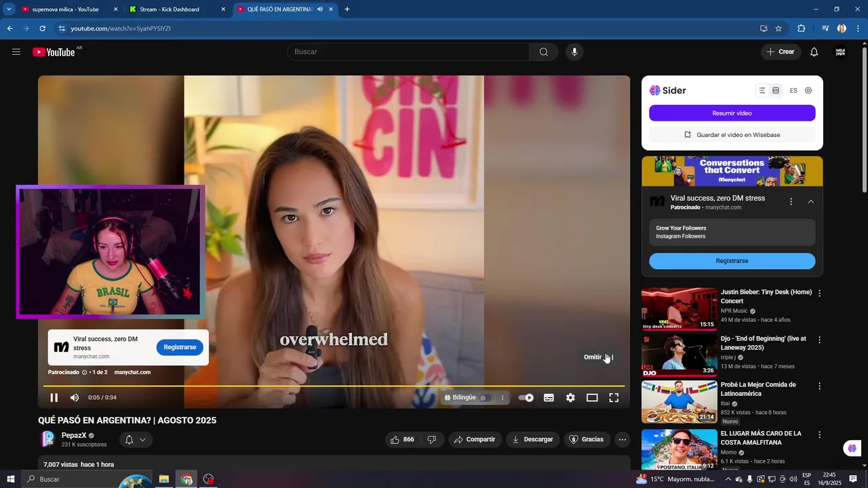
Task: Open tab search dropdown arrow
Action: tap(9, 9)
